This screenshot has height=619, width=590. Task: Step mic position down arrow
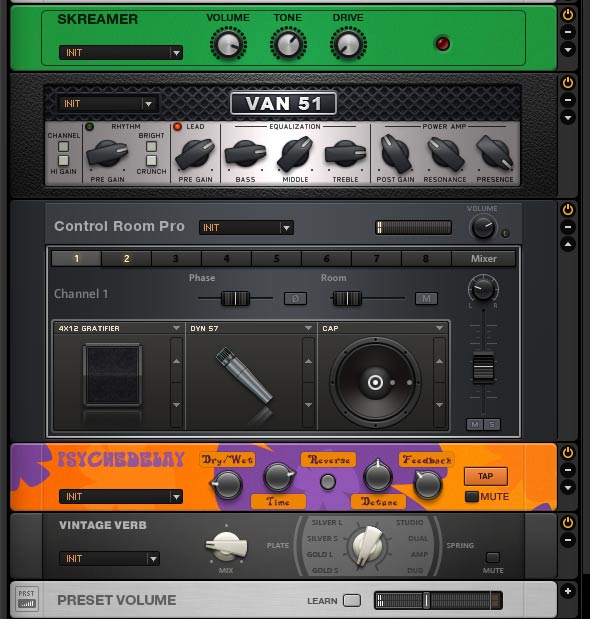[x=439, y=405]
